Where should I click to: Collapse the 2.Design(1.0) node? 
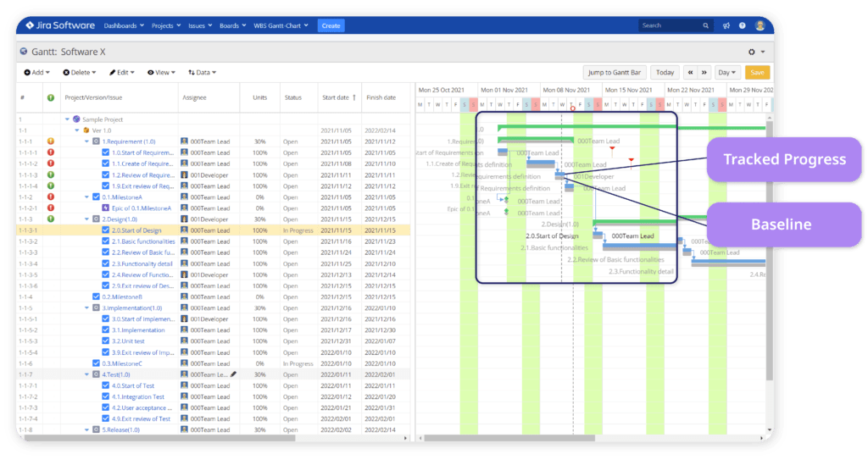click(x=87, y=219)
